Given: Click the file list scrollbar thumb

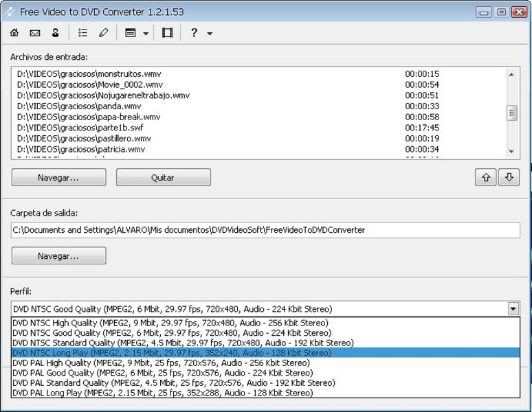Looking at the screenshot, I should 511,113.
